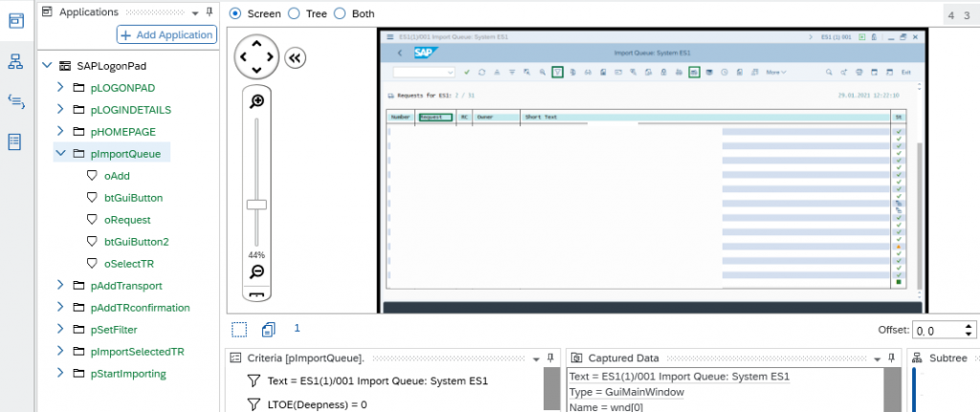The image size is (980, 412).
Task: Collapse the SAPLogonPad application node
Action: click(46, 65)
